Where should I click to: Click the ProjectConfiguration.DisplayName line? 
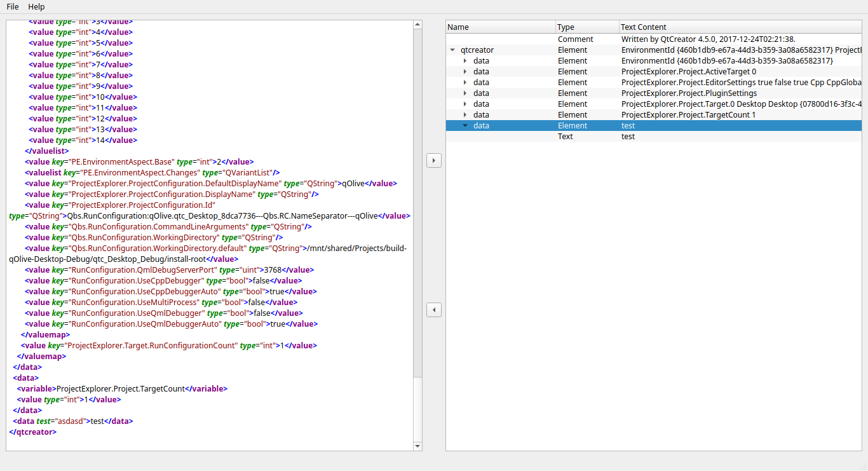pyautogui.click(x=172, y=195)
